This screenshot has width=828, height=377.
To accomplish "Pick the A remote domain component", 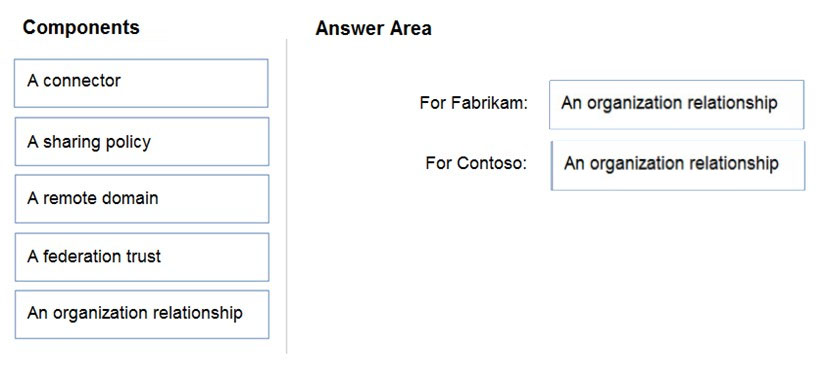I will pyautogui.click(x=142, y=199).
